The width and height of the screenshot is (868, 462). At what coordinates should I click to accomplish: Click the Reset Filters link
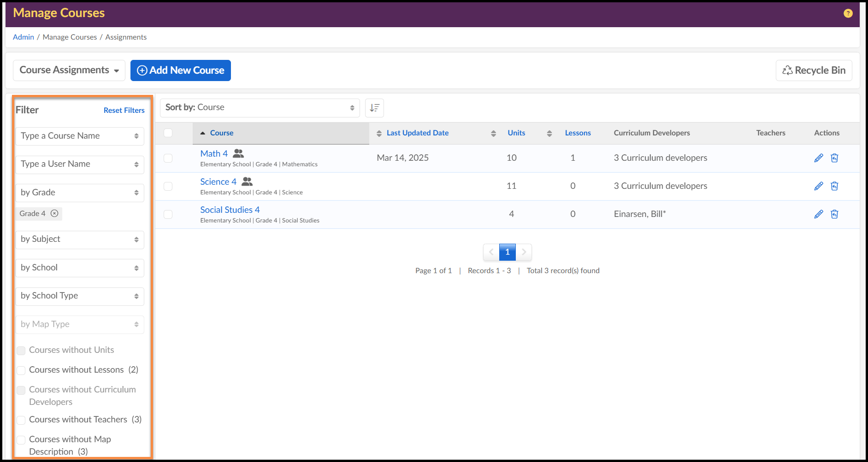pos(124,111)
